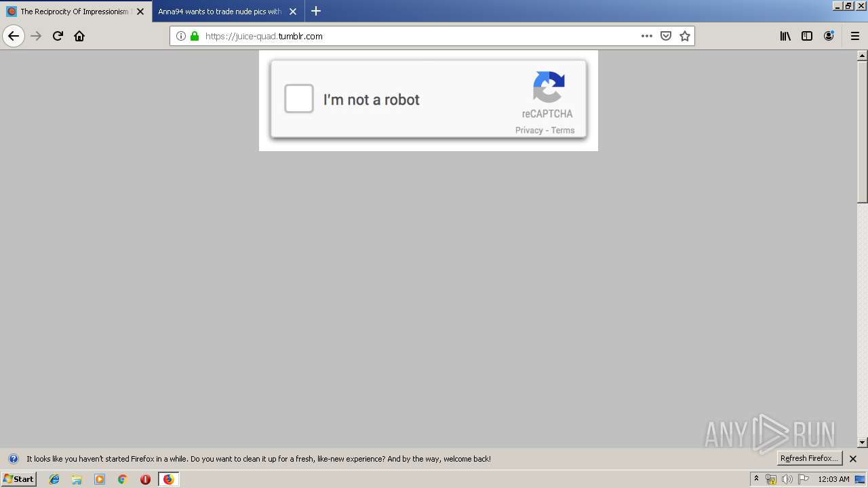Restore down the Firefox window

(x=848, y=5)
